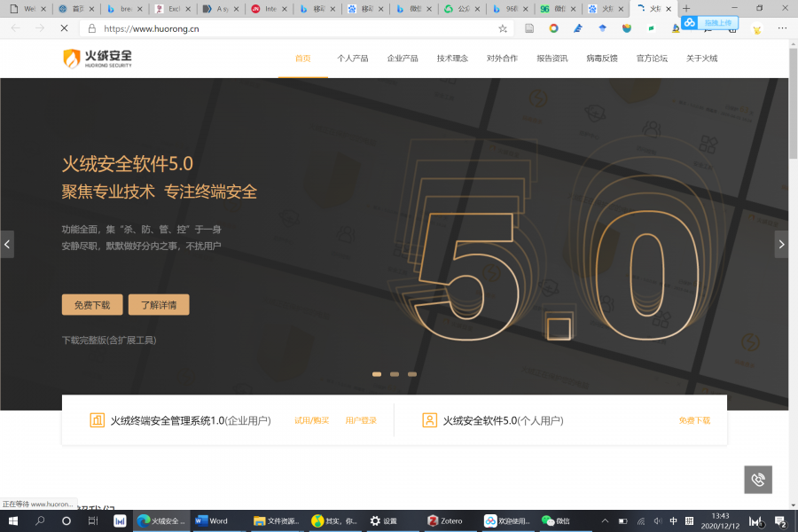
Task: Go to the previous carousel slide
Action: 7,245
